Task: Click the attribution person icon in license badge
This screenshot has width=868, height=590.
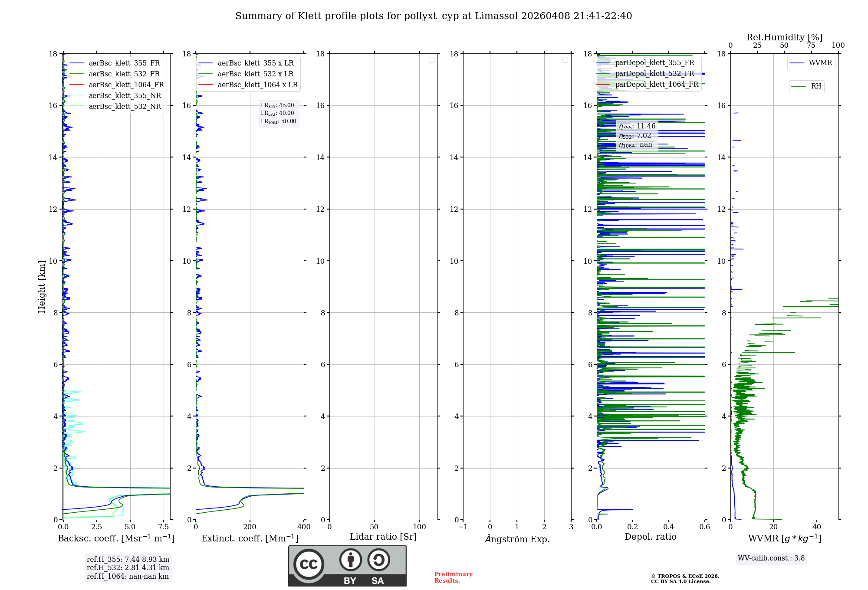Action: 350,560
